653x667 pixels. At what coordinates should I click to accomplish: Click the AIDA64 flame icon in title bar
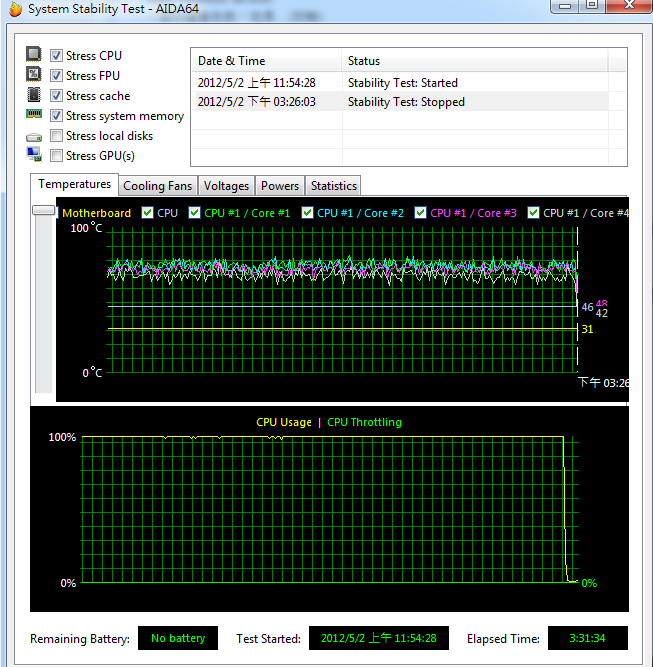(x=15, y=9)
